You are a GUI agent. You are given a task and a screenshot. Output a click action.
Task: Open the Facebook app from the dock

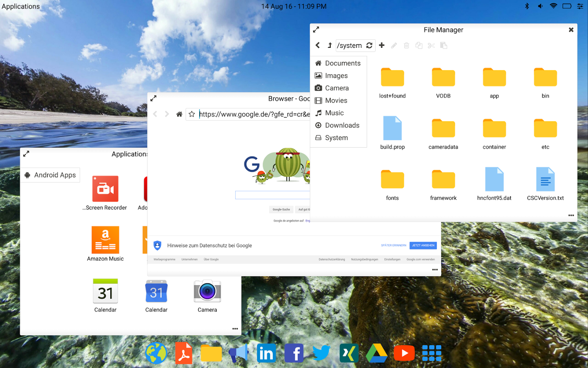(x=294, y=353)
